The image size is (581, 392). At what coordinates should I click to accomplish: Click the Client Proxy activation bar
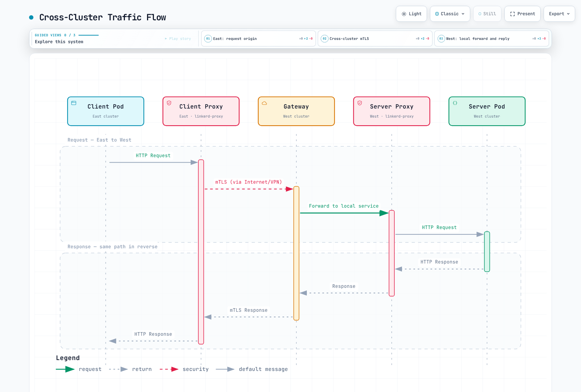tap(201, 252)
